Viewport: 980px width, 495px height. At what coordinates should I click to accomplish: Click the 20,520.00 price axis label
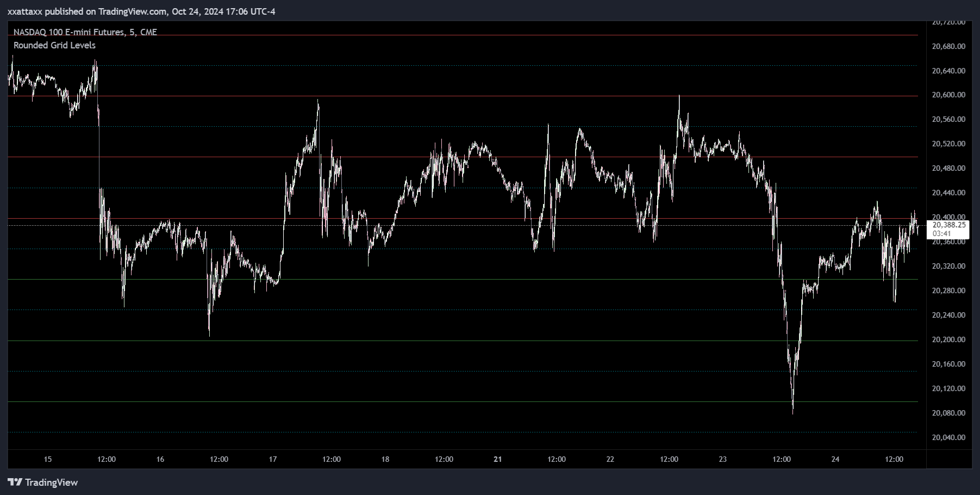[x=948, y=144]
